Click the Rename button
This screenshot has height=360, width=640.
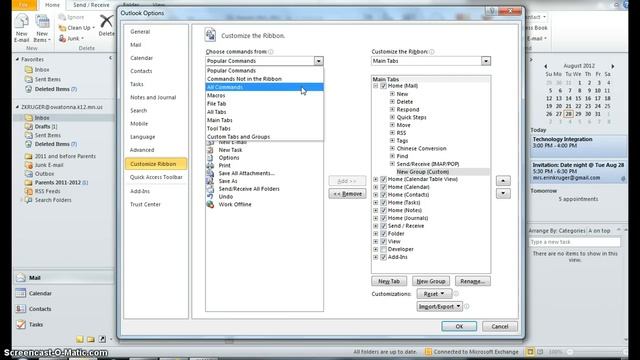click(473, 281)
